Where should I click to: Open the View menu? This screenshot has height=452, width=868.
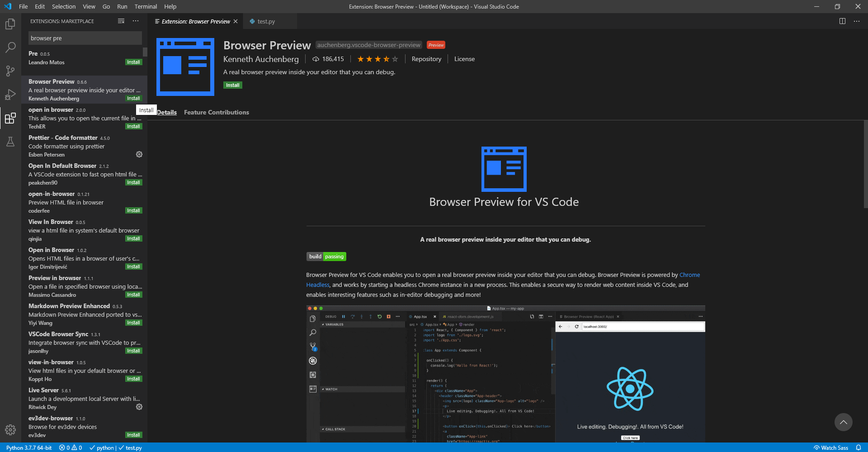pos(89,6)
